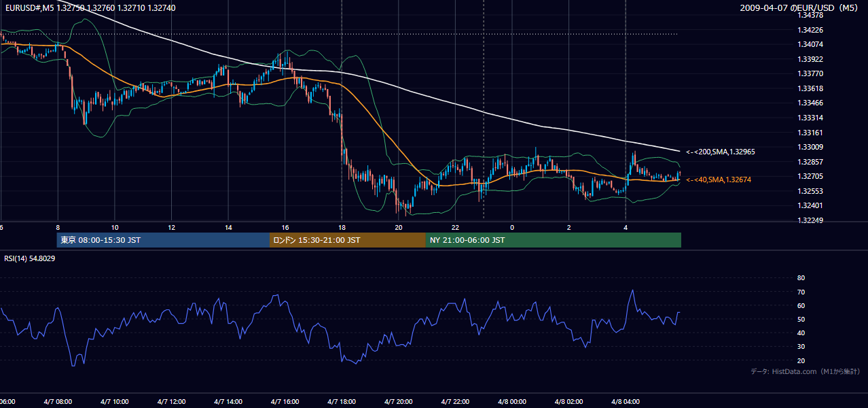
Task: Click RSI scale value 80
Action: point(801,278)
